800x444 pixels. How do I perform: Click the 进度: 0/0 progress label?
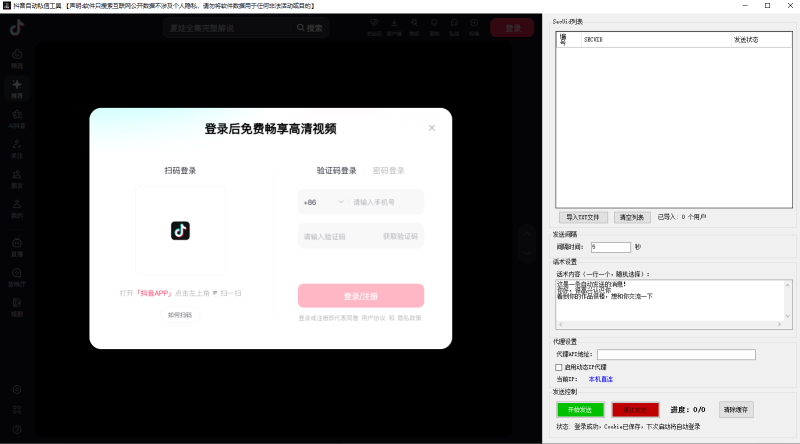coord(688,410)
